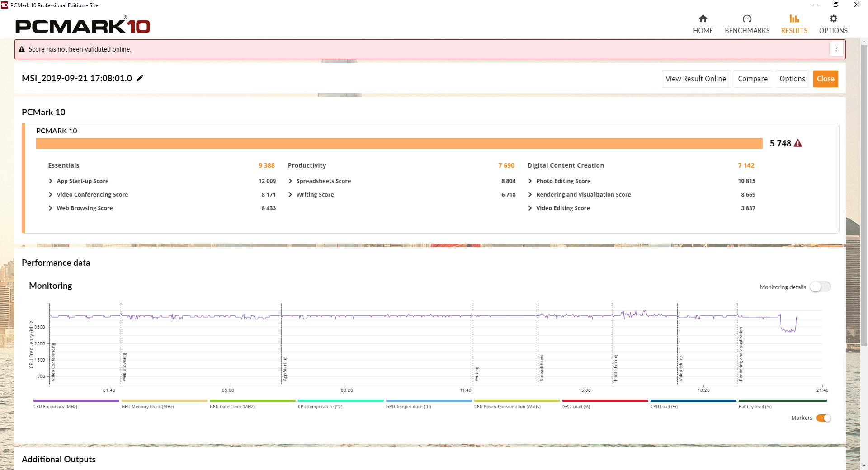Click the Home house icon

(x=703, y=19)
